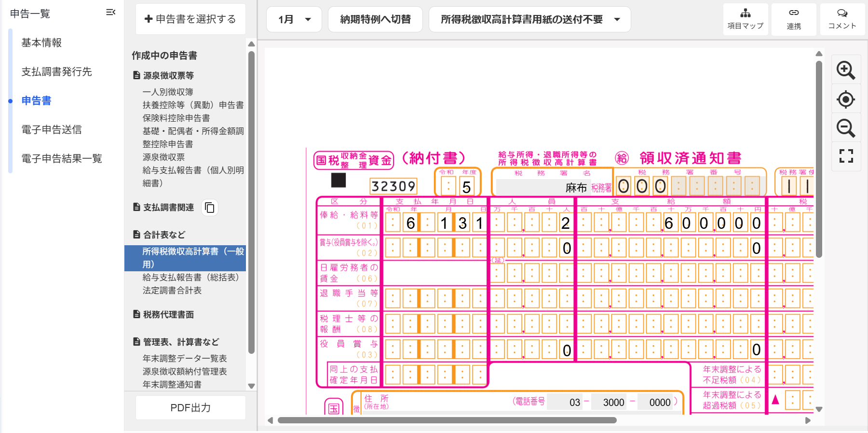Image resolution: width=868 pixels, height=433 pixels.
Task: Open 電子申告結果一覧 in sidebar
Action: click(x=62, y=158)
